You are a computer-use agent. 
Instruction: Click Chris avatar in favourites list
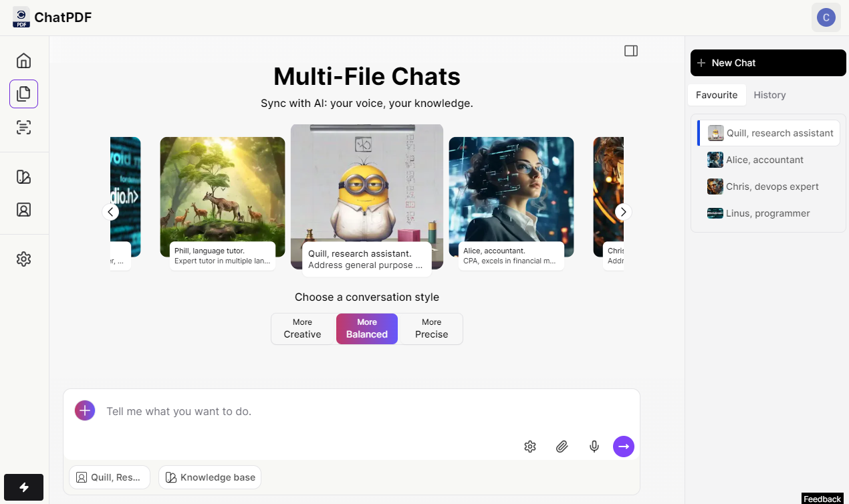[x=715, y=186]
